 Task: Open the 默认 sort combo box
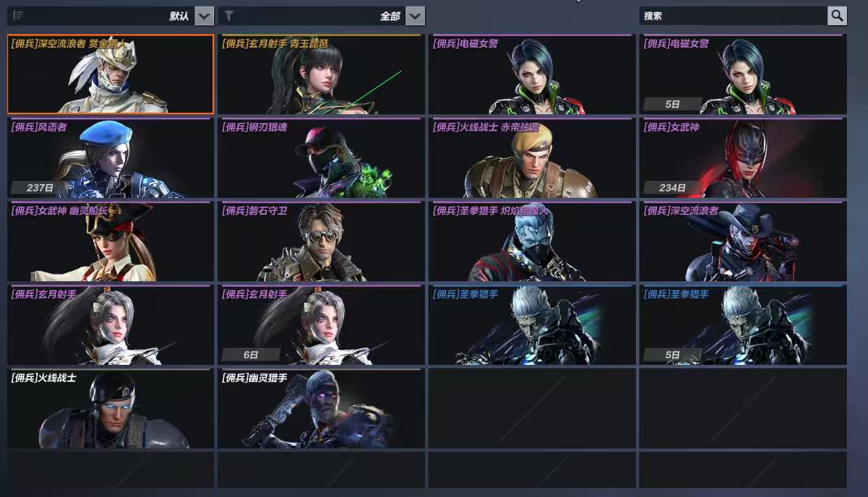pos(110,16)
